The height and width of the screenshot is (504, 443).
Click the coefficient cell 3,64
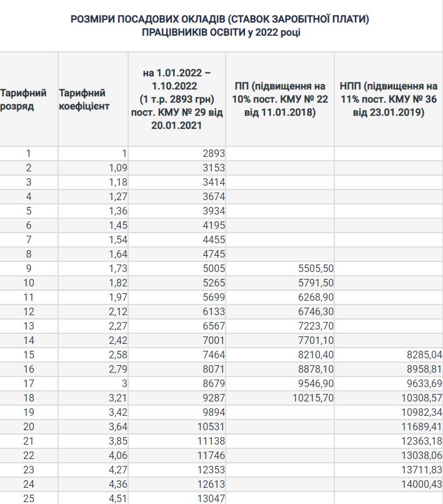pos(116,426)
